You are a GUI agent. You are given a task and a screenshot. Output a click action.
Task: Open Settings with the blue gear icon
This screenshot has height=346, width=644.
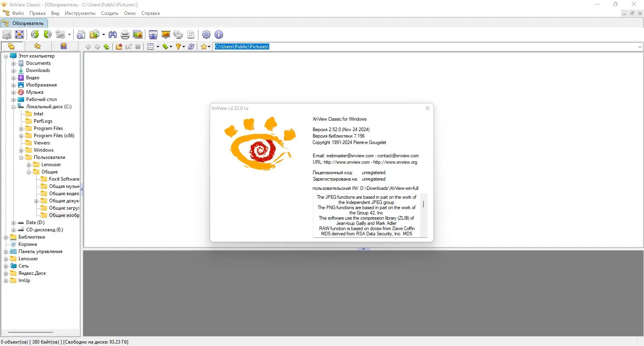206,35
